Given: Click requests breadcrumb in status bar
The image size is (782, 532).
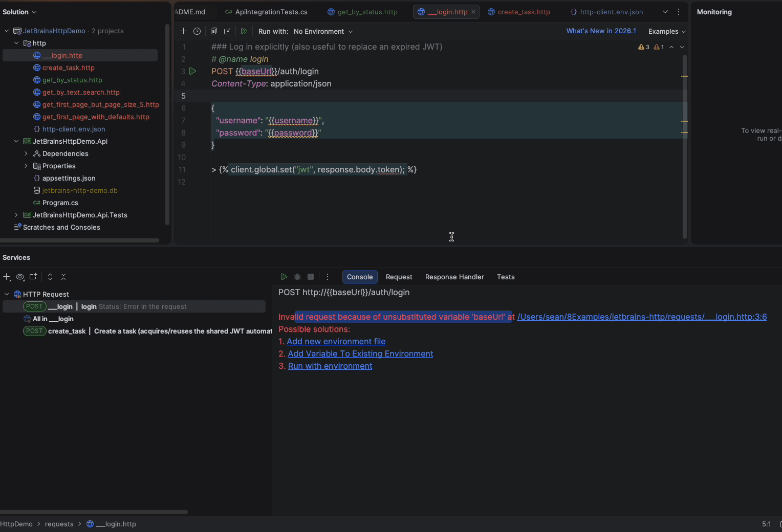Looking at the screenshot, I should [x=59, y=524].
